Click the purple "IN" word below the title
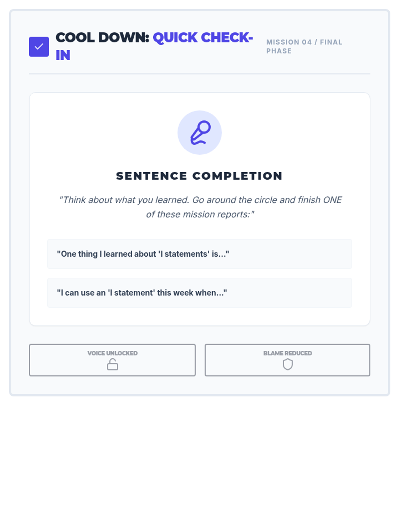The width and height of the screenshot is (399, 532). [x=63, y=55]
